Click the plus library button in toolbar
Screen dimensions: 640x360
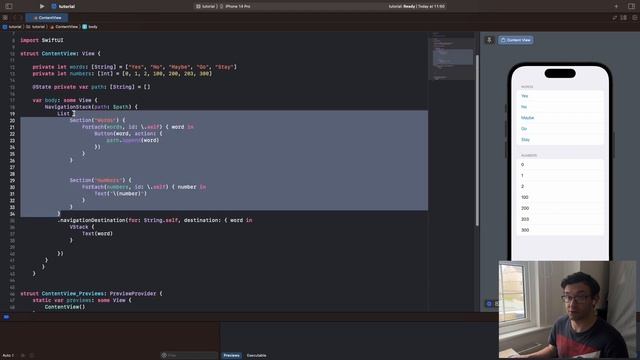616,6
